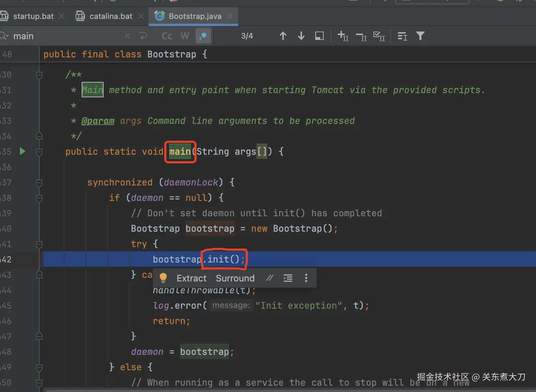Fold the else block at line 49
The image size is (536, 392).
[x=39, y=367]
